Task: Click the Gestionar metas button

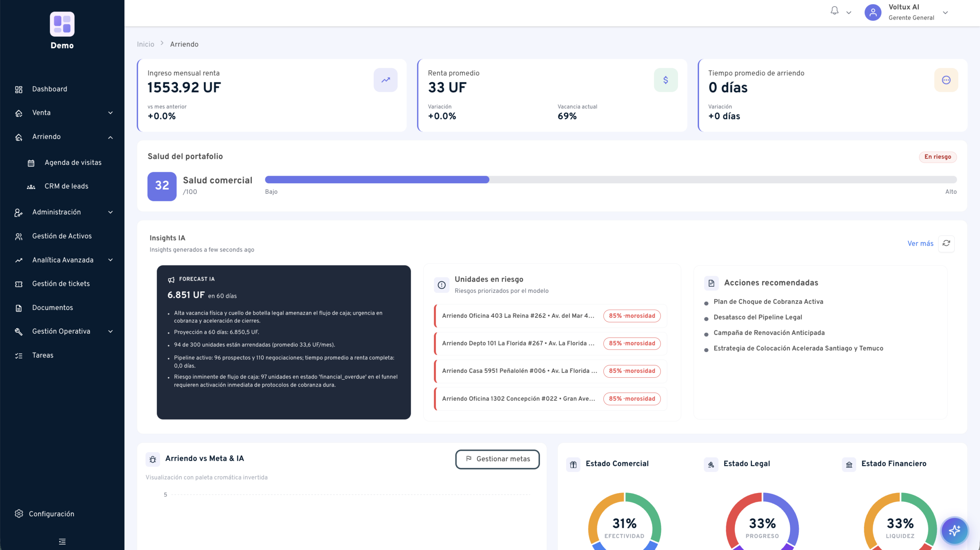Action: point(497,459)
